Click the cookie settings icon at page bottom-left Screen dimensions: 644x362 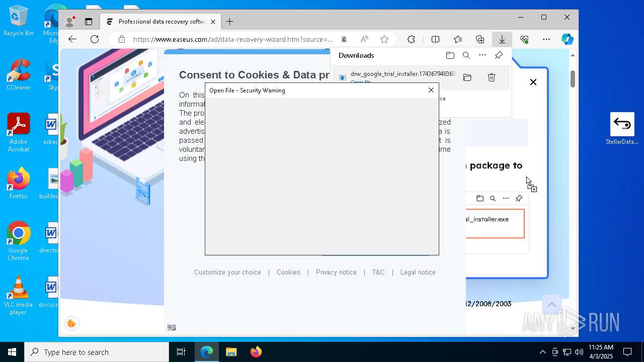coord(71,323)
